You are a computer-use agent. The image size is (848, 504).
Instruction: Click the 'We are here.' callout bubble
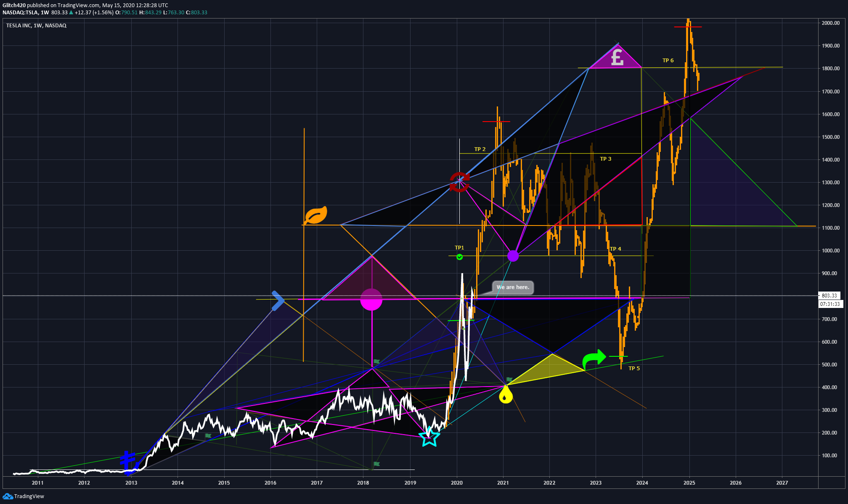click(x=513, y=287)
